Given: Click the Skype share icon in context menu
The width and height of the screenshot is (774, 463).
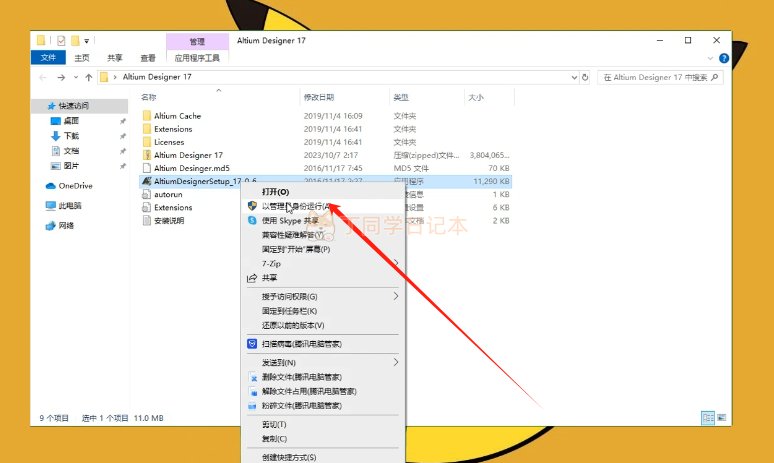Looking at the screenshot, I should click(x=252, y=220).
